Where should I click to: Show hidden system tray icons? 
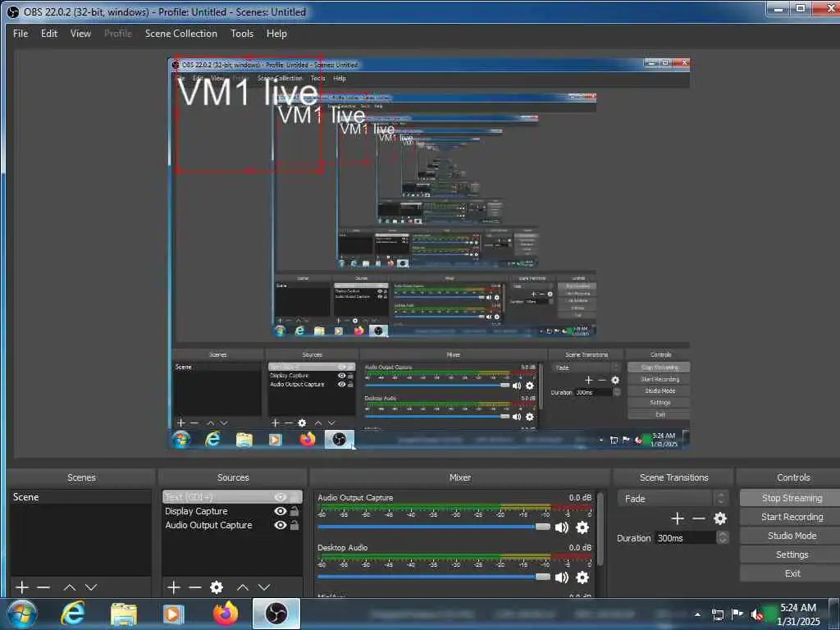click(x=697, y=614)
